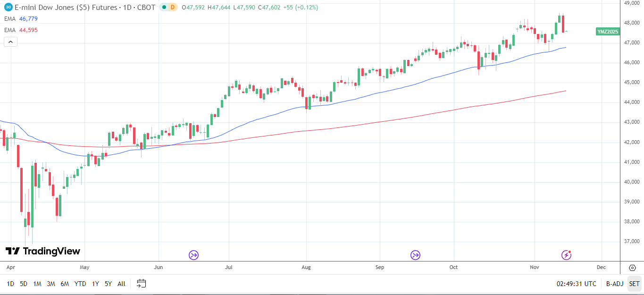644x295 pixels.
Task: Click the circled-arrow event icon below June
Action: 193,255
